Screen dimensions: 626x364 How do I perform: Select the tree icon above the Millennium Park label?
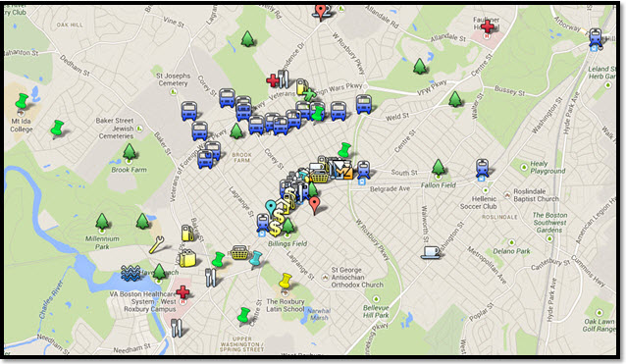[x=102, y=221]
